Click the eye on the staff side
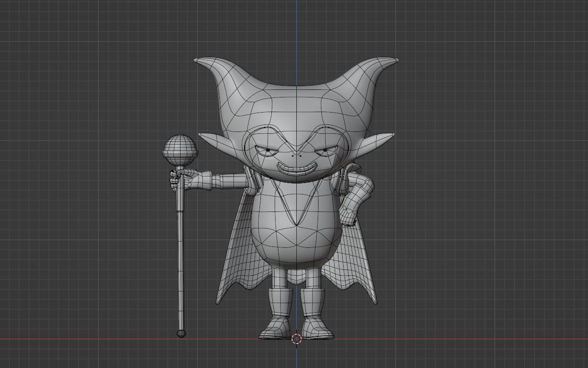The width and height of the screenshot is (588, 368). pos(267,151)
